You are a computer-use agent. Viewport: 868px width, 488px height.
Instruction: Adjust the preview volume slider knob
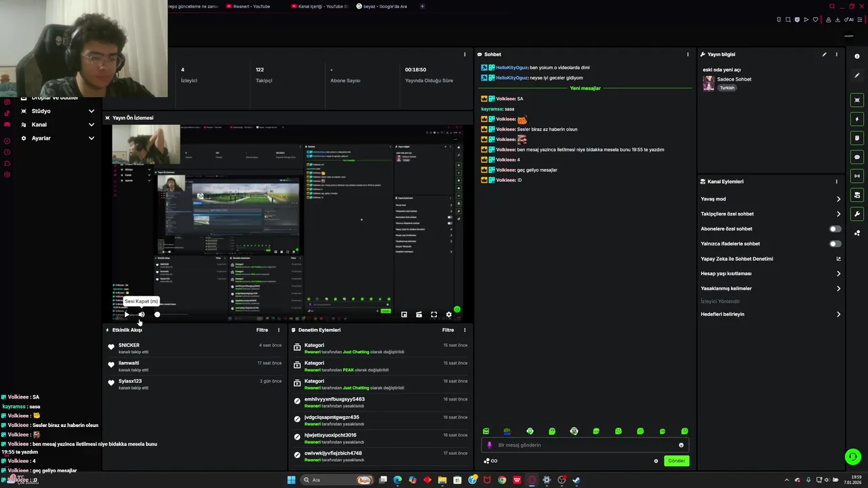[x=157, y=314]
